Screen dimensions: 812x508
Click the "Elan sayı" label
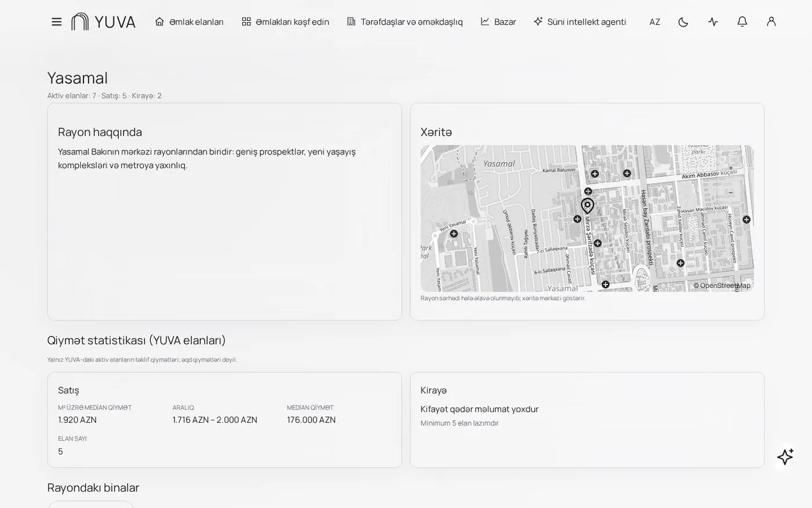72,439
